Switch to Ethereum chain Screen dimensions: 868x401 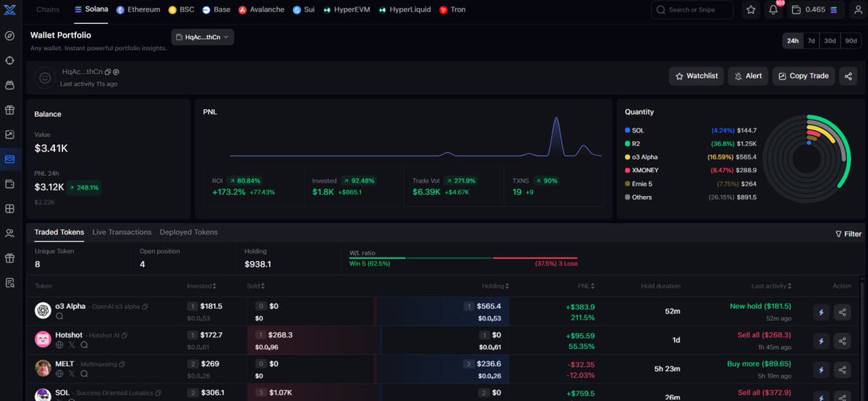pos(138,9)
